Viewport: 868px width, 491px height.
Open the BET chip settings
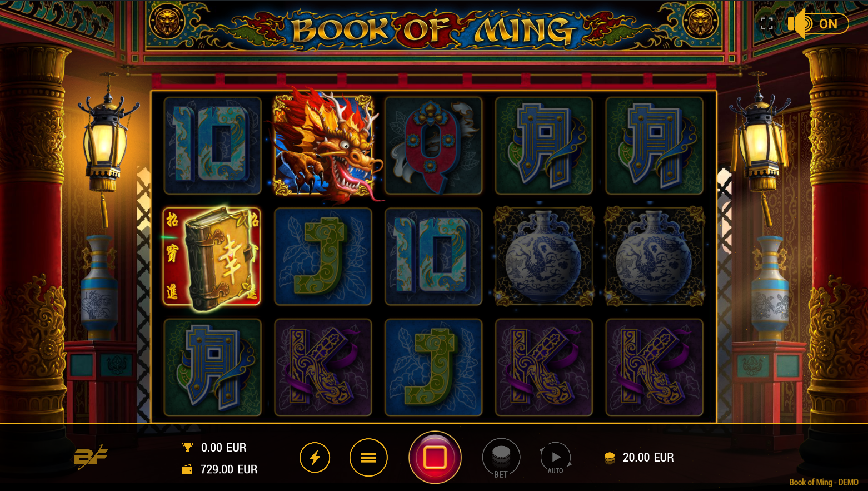501,458
